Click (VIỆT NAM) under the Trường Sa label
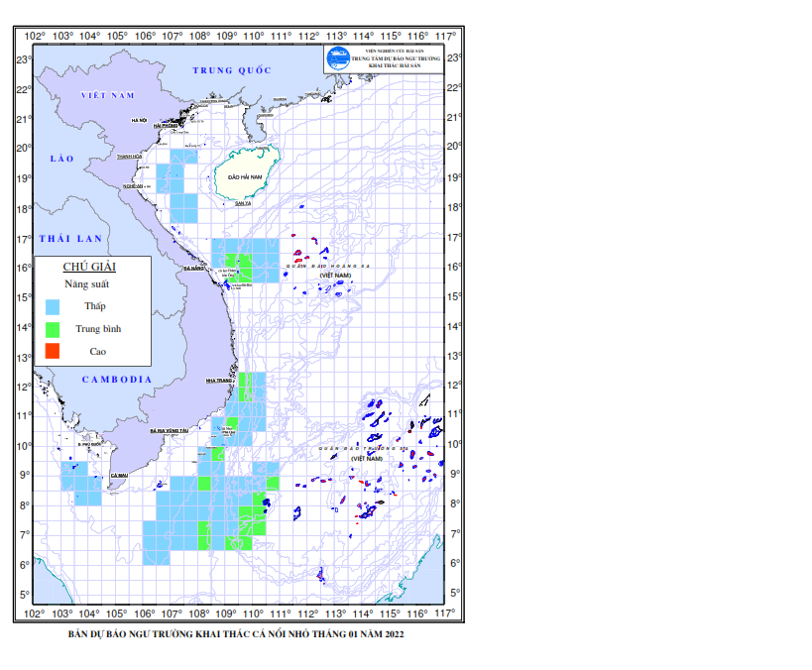This screenshot has width=812, height=670. tap(367, 459)
